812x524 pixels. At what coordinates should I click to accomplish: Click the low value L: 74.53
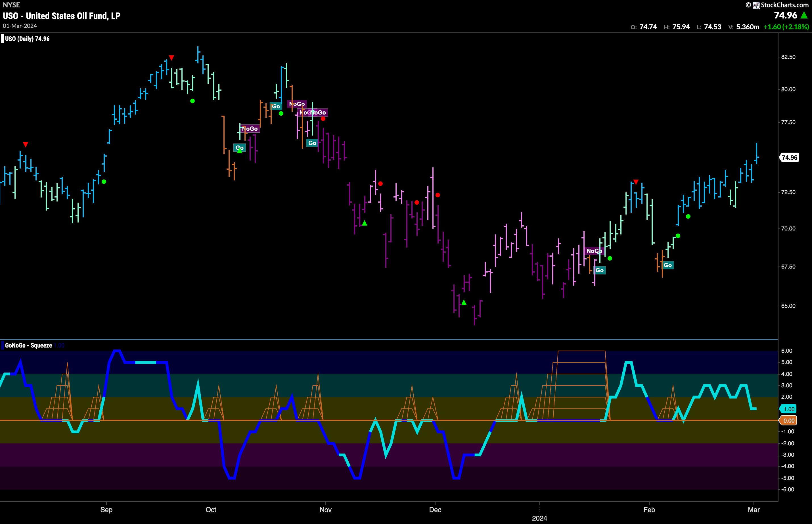point(709,27)
